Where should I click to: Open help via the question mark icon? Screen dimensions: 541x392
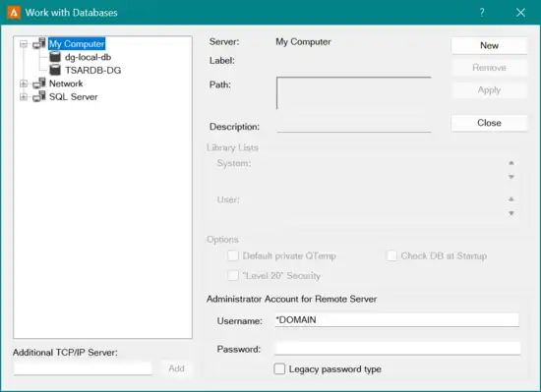(x=482, y=13)
